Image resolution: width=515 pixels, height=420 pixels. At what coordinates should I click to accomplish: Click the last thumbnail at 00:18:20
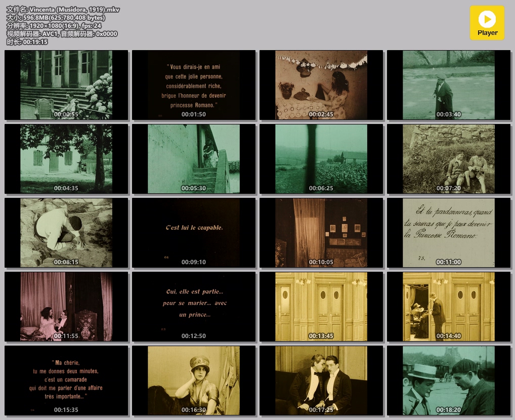pyautogui.click(x=449, y=381)
